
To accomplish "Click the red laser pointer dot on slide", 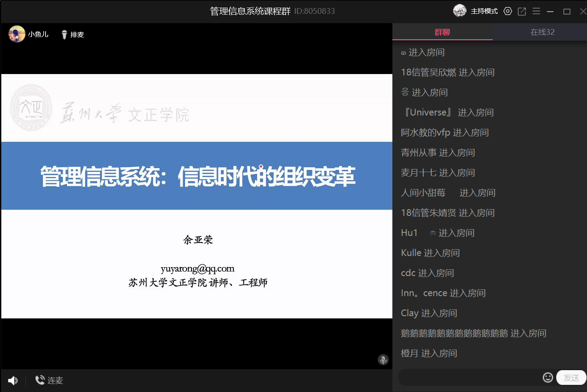I will click(x=261, y=167).
